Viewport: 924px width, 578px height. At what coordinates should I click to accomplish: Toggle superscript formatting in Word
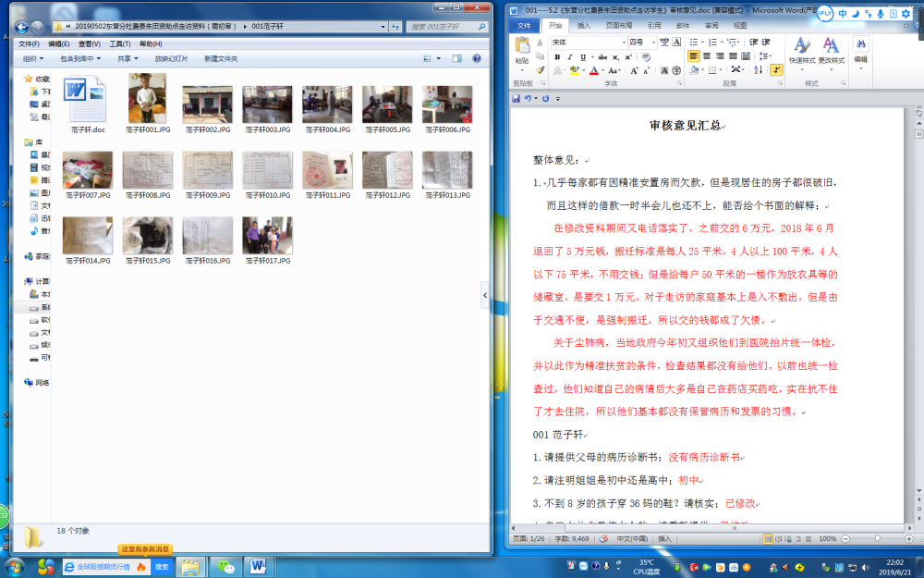pos(628,57)
